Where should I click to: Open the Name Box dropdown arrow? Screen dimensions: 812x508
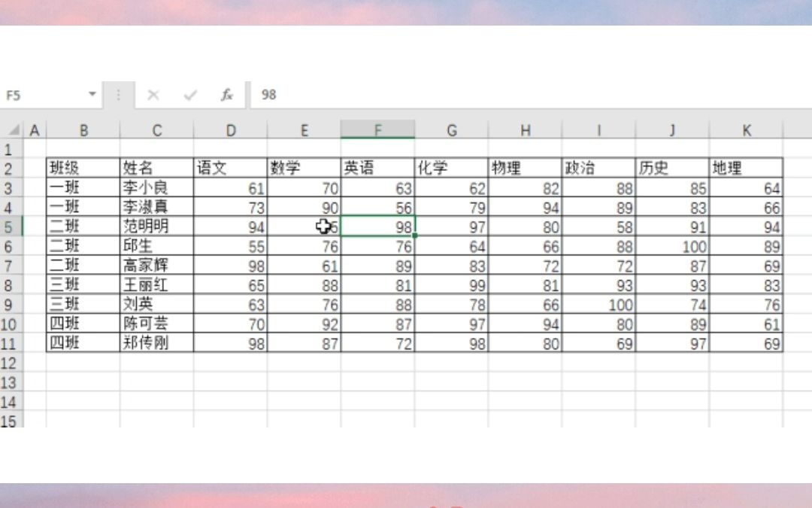pos(92,95)
